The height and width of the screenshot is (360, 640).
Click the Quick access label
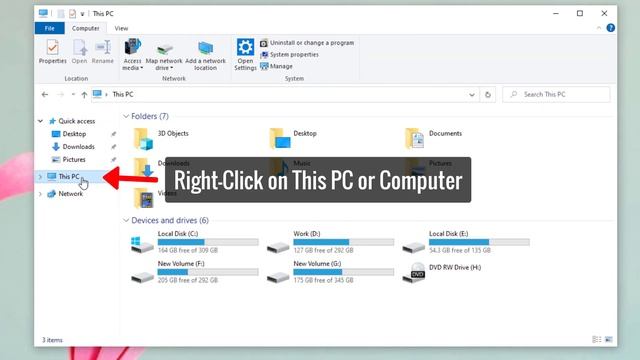77,121
